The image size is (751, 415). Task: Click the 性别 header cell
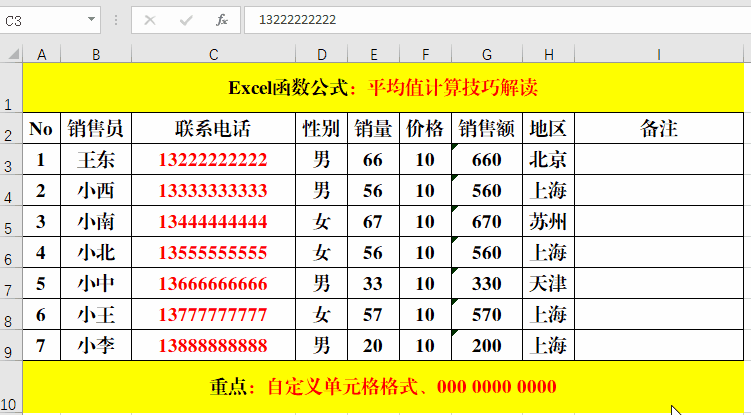click(x=322, y=128)
